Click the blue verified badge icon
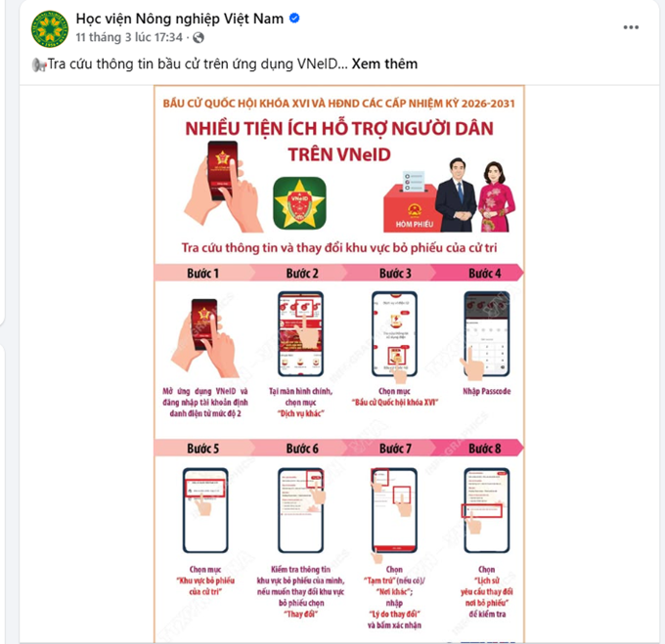 point(294,19)
